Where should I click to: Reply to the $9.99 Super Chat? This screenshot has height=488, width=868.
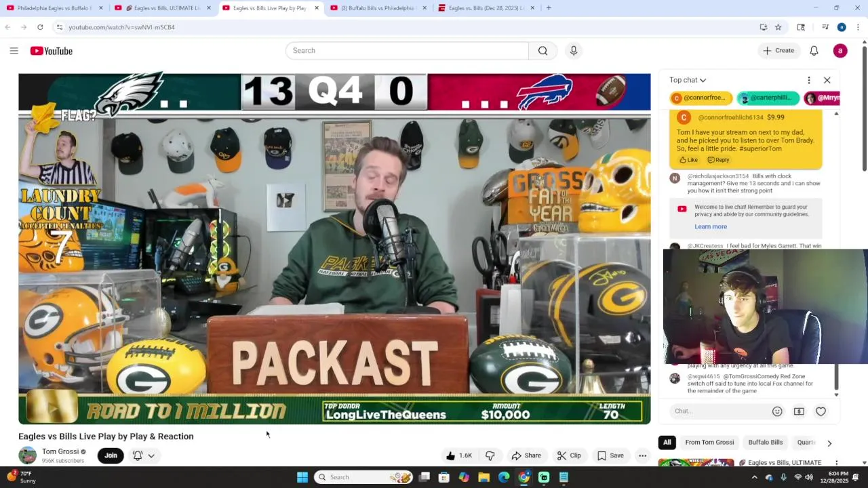click(x=718, y=160)
